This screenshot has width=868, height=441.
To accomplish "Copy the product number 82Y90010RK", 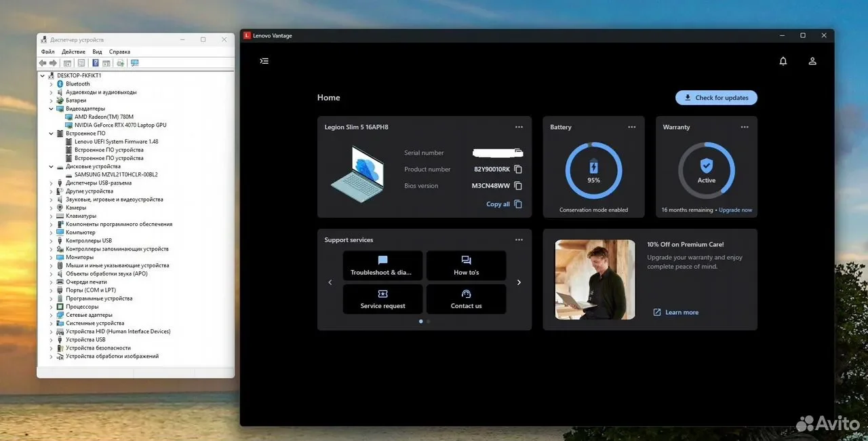I will pyautogui.click(x=518, y=169).
